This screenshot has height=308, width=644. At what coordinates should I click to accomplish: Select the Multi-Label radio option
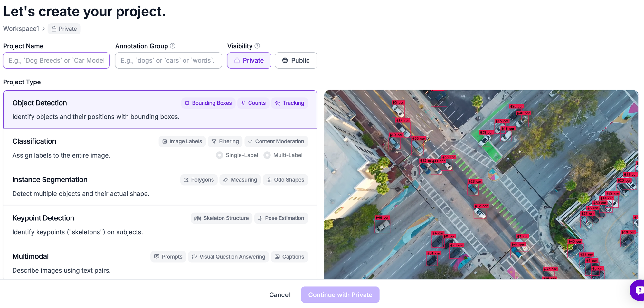(267, 155)
